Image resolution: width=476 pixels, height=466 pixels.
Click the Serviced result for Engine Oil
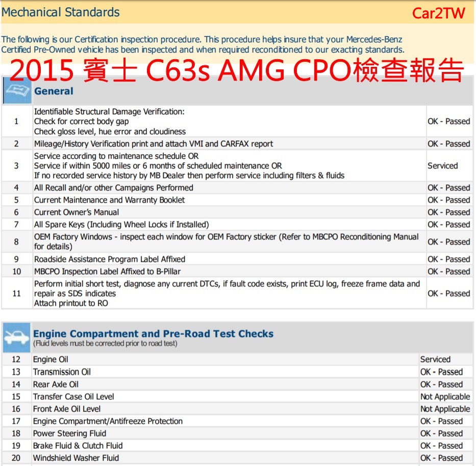(x=435, y=359)
